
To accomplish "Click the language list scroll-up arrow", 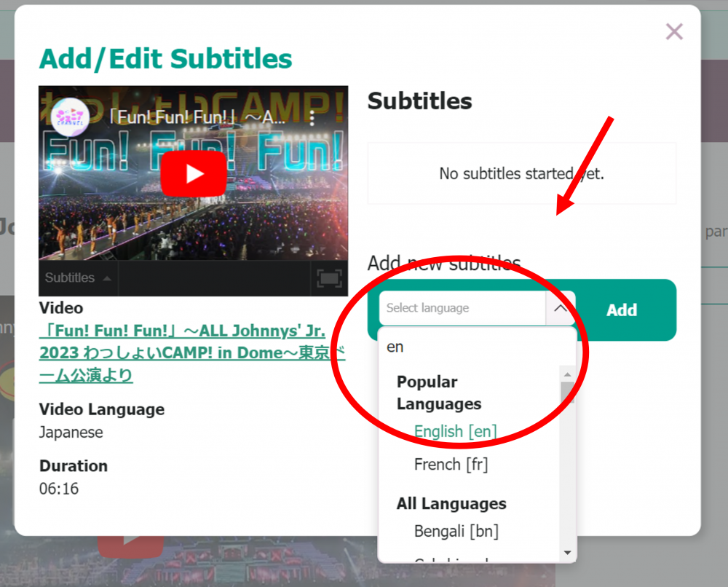I will pos(568,374).
